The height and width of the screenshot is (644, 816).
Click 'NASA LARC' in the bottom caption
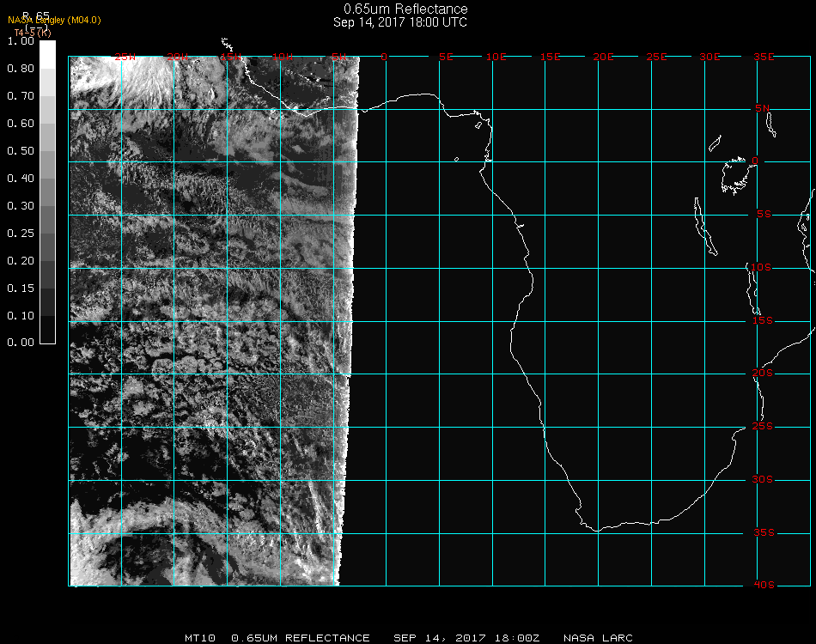pos(598,638)
